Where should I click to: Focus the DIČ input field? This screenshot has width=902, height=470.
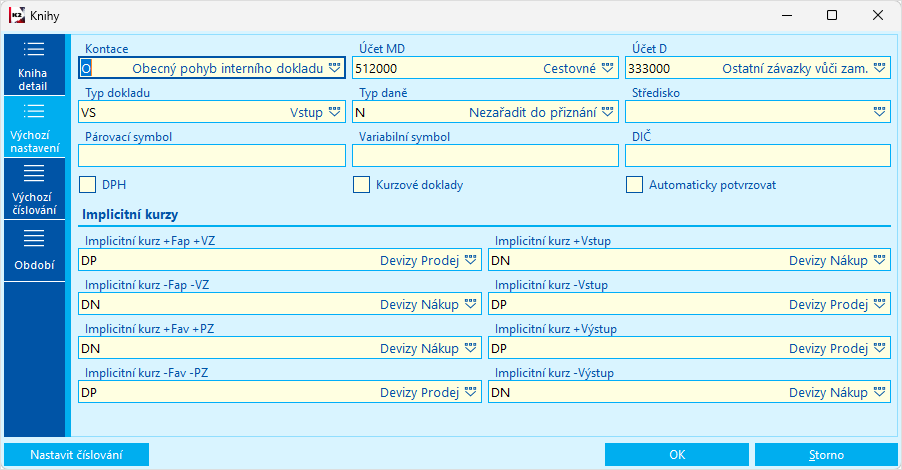(x=757, y=156)
